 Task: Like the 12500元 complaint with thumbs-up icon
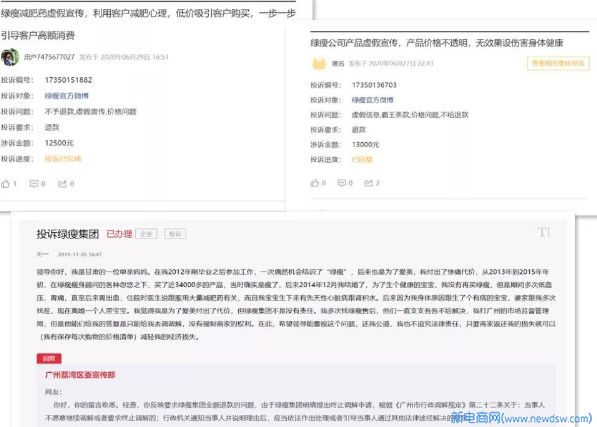5,184
